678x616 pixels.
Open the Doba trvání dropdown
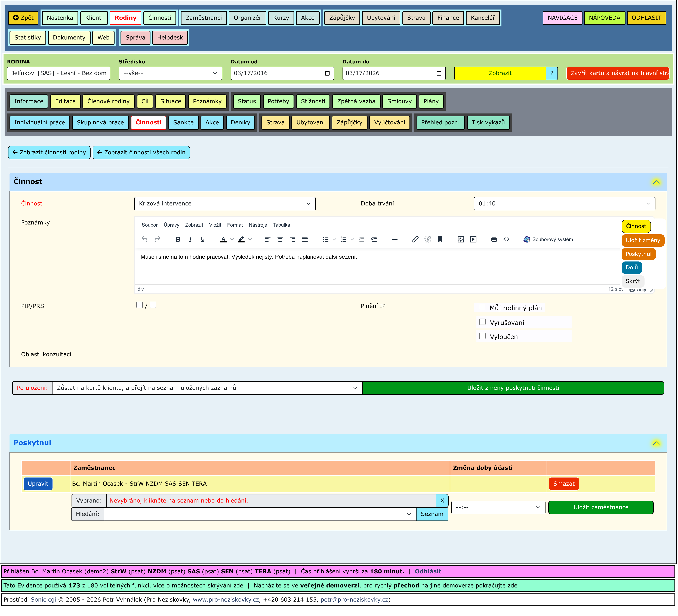tap(564, 204)
